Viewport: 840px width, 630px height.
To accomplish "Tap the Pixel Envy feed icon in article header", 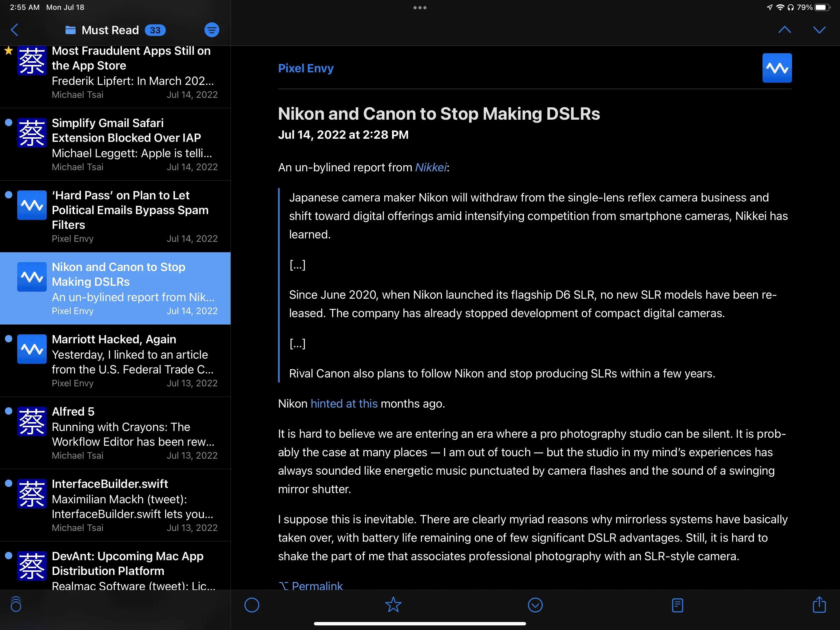I will [777, 68].
